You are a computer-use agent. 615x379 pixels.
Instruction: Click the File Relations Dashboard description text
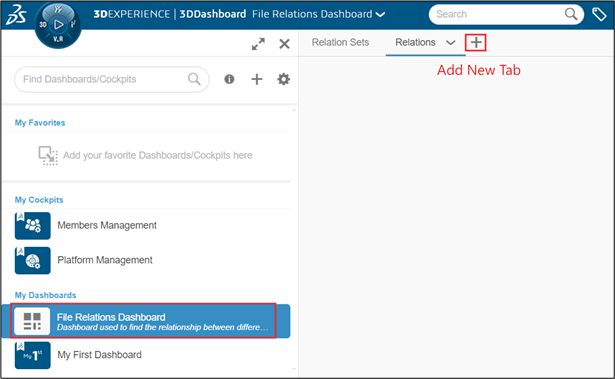162,327
